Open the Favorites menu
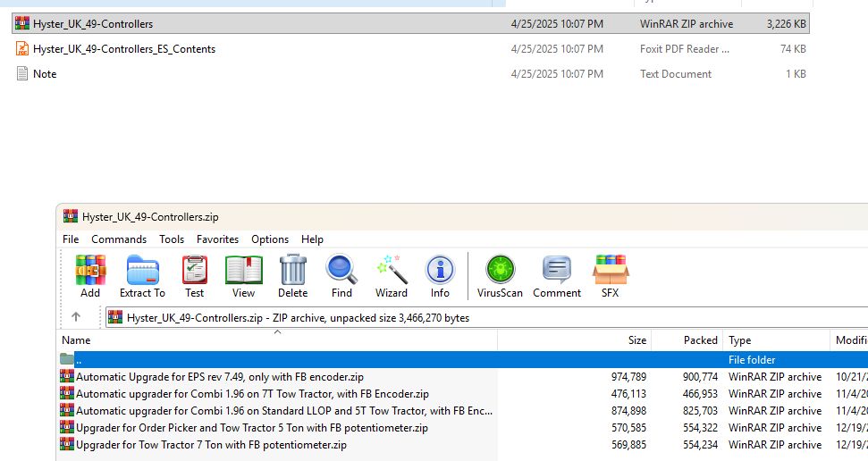Viewport: 868px width, 461px height. point(217,239)
